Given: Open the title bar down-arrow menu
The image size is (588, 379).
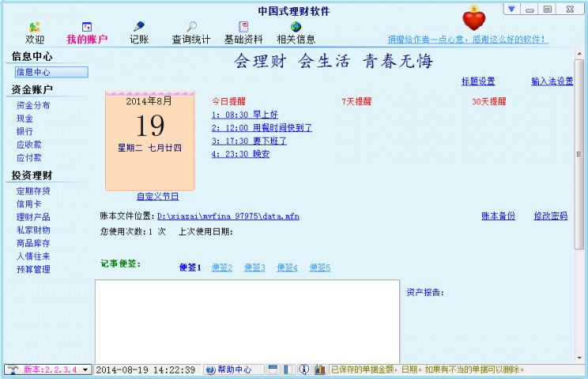Looking at the screenshot, I should click(x=512, y=9).
